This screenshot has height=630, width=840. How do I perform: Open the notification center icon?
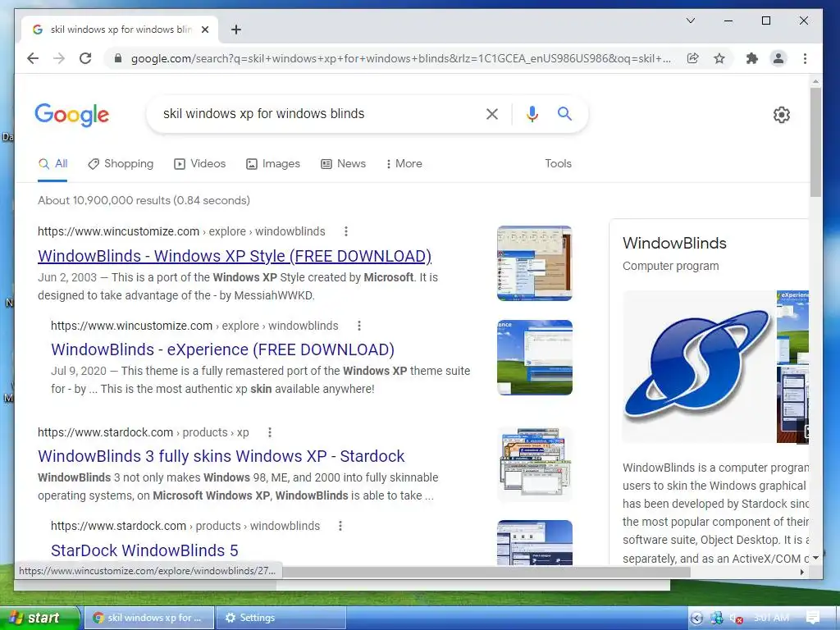(x=813, y=618)
